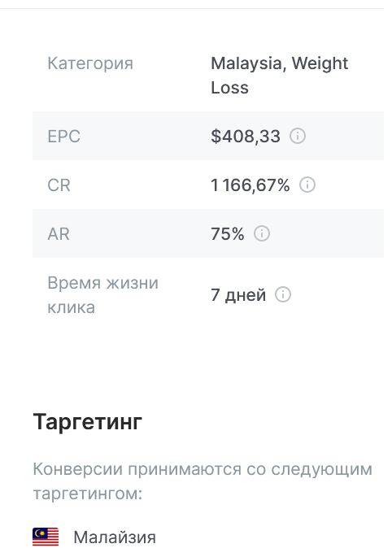Click the 7 дней value text
Image resolution: width=392 pixels, height=548 pixels.
pyautogui.click(x=238, y=295)
